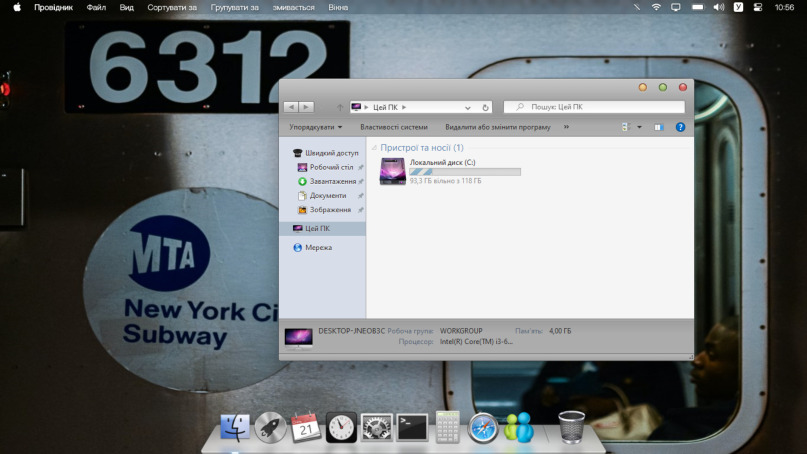Click the WORKGROUP value in details pane
Screen dimensions: 807x454
click(461, 331)
